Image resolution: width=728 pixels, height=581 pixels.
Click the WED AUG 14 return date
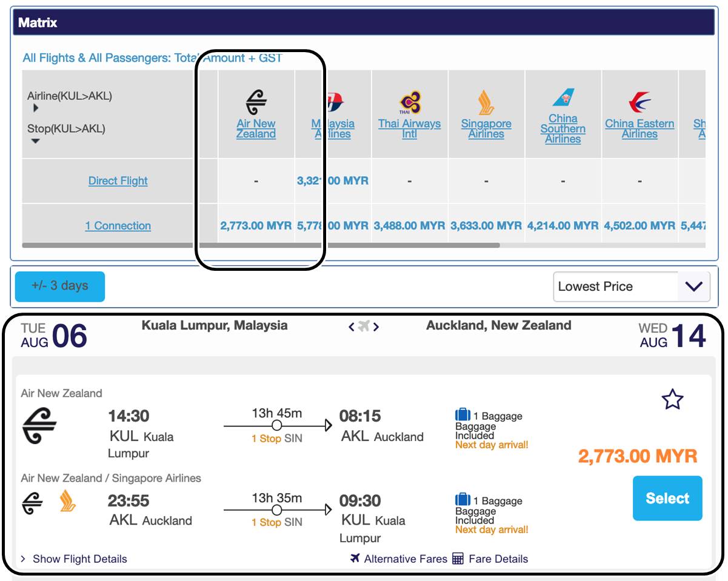point(672,336)
